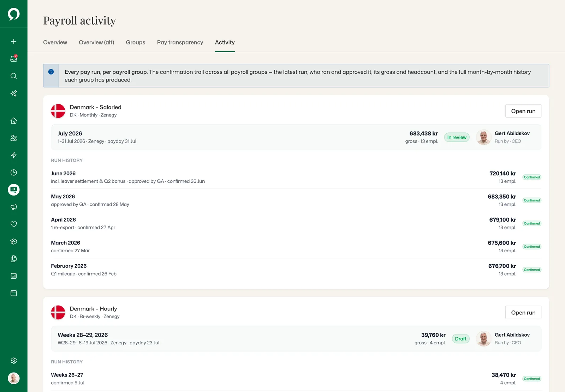565x392 pixels.
Task: Go to the home icon in sidebar
Action: tap(14, 121)
